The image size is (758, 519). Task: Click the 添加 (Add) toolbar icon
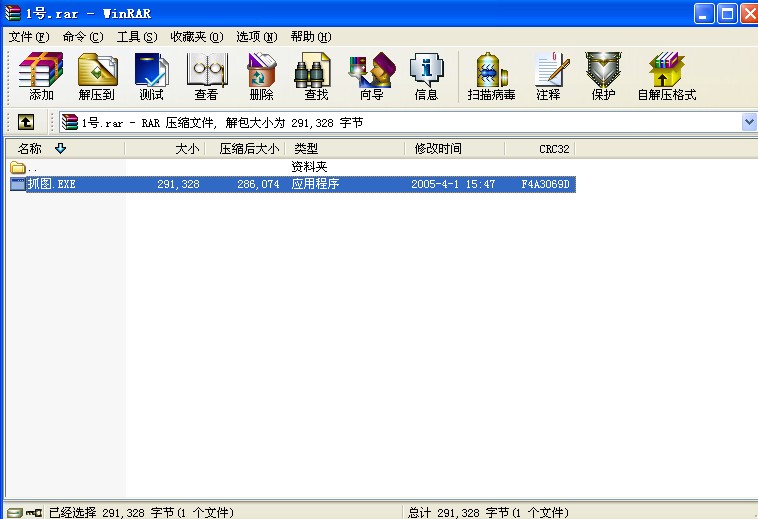[41, 76]
